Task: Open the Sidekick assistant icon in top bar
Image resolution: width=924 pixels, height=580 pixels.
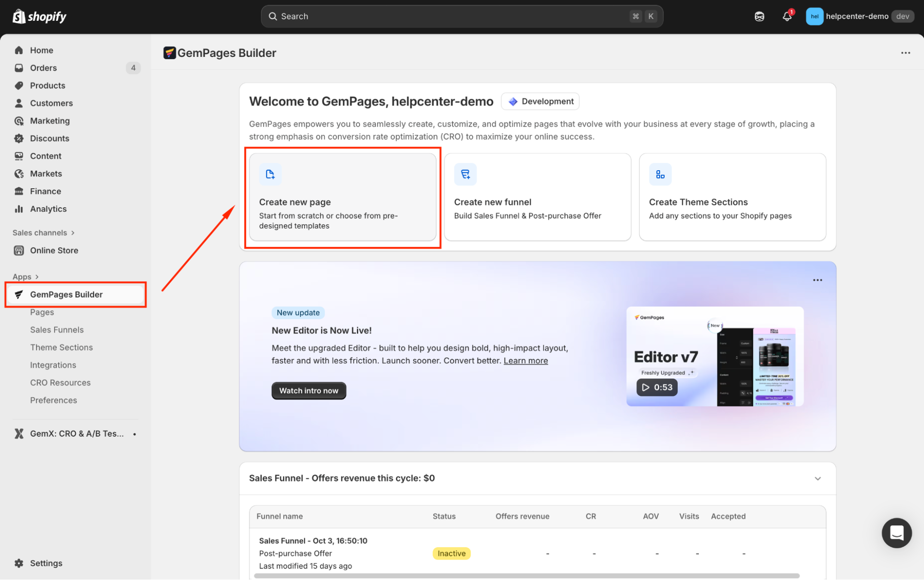Action: (759, 17)
